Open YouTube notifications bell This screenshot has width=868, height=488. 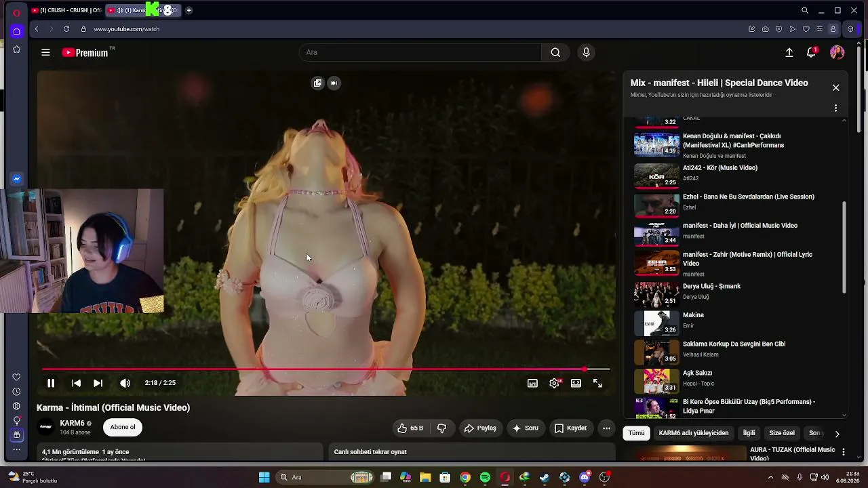[x=811, y=52]
